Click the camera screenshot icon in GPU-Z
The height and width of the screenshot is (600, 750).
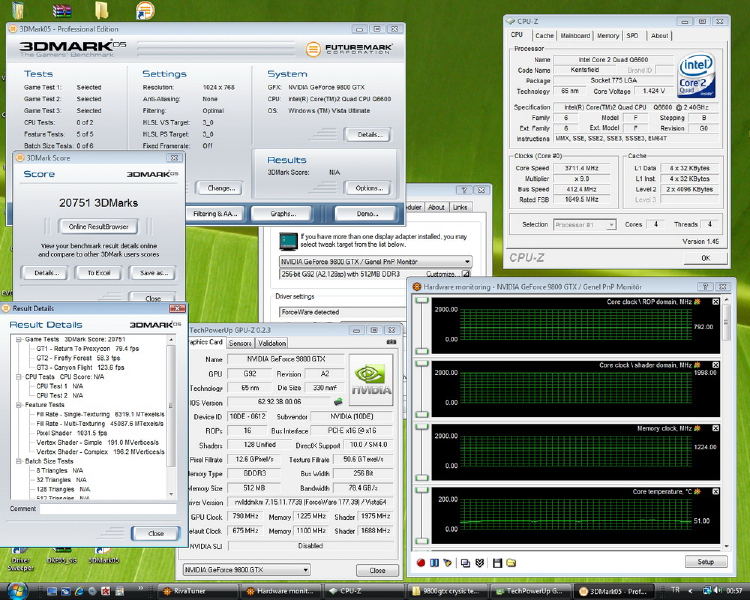tap(391, 342)
